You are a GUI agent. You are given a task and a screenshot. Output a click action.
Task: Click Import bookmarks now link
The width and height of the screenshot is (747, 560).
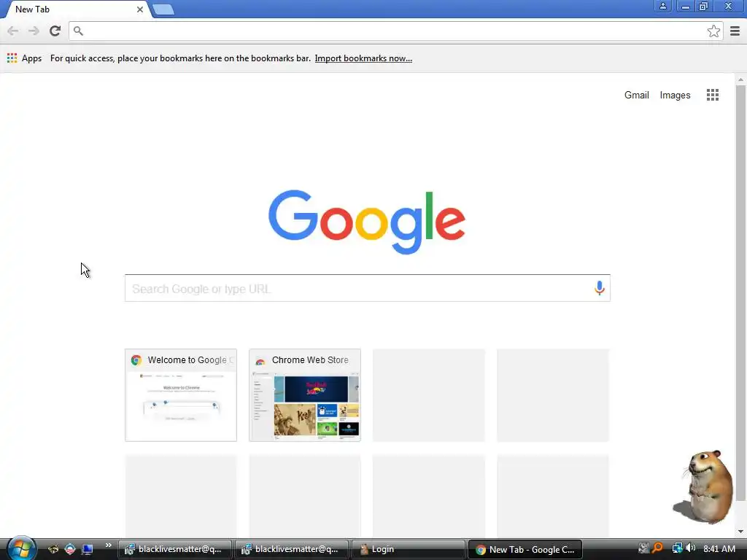(363, 58)
